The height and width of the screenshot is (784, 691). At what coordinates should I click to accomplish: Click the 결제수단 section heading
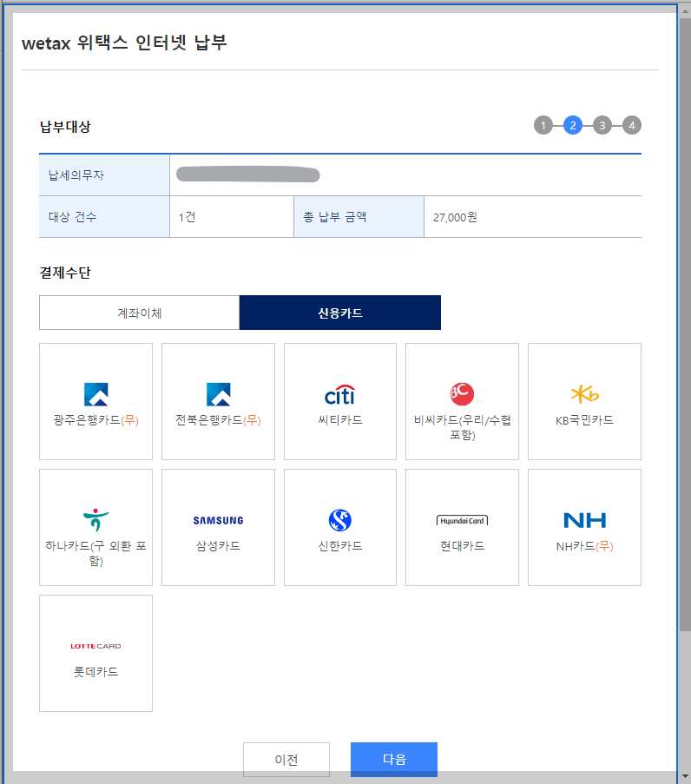pyautogui.click(x=65, y=273)
